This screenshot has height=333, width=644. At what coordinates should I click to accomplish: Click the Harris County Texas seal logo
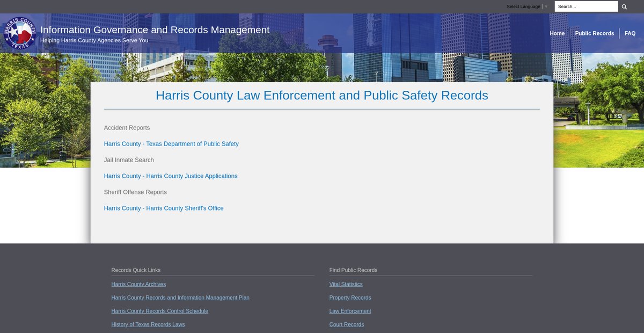point(20,33)
